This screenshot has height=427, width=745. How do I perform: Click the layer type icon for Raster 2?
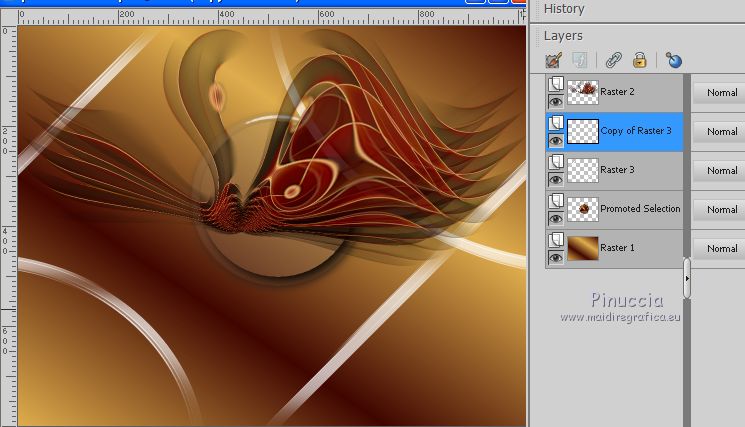[555, 85]
